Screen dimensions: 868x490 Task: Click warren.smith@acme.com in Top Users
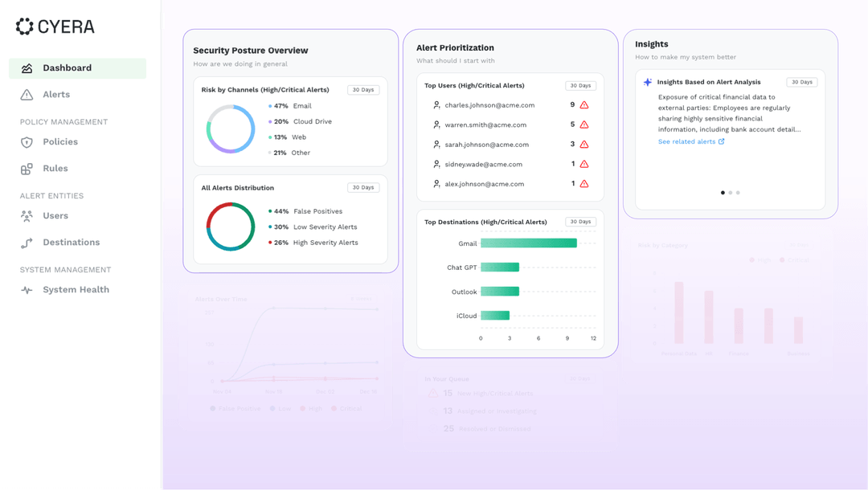[x=488, y=125]
